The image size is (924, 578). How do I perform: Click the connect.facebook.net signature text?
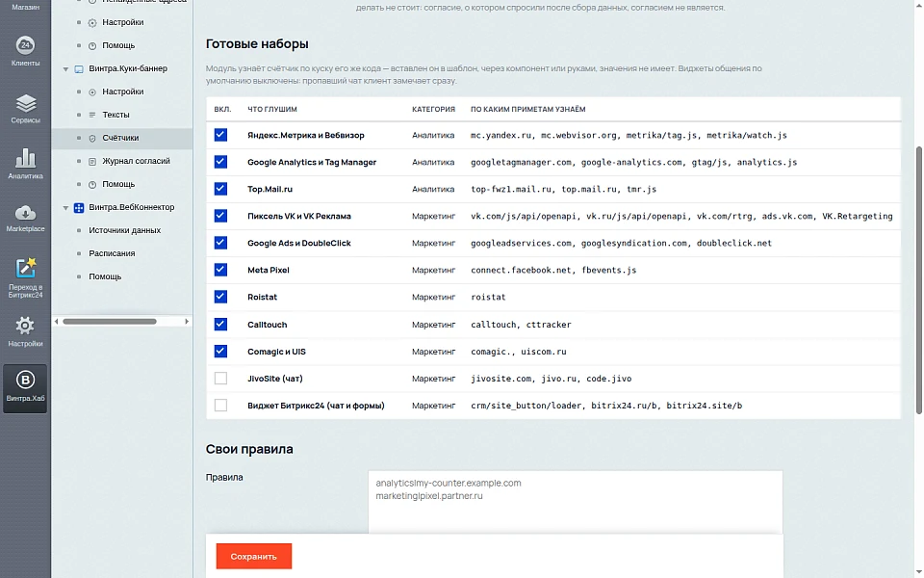click(x=553, y=270)
